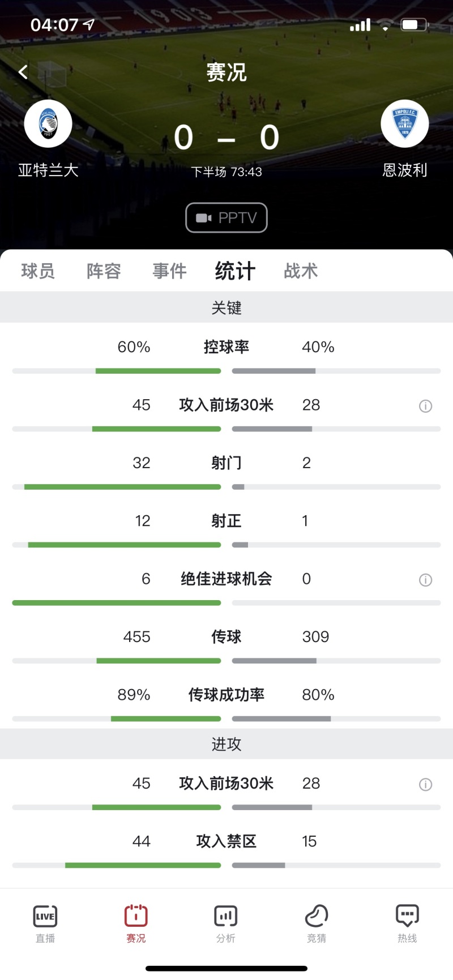Open the Atalanta team logo
The image size is (453, 980).
click(48, 123)
